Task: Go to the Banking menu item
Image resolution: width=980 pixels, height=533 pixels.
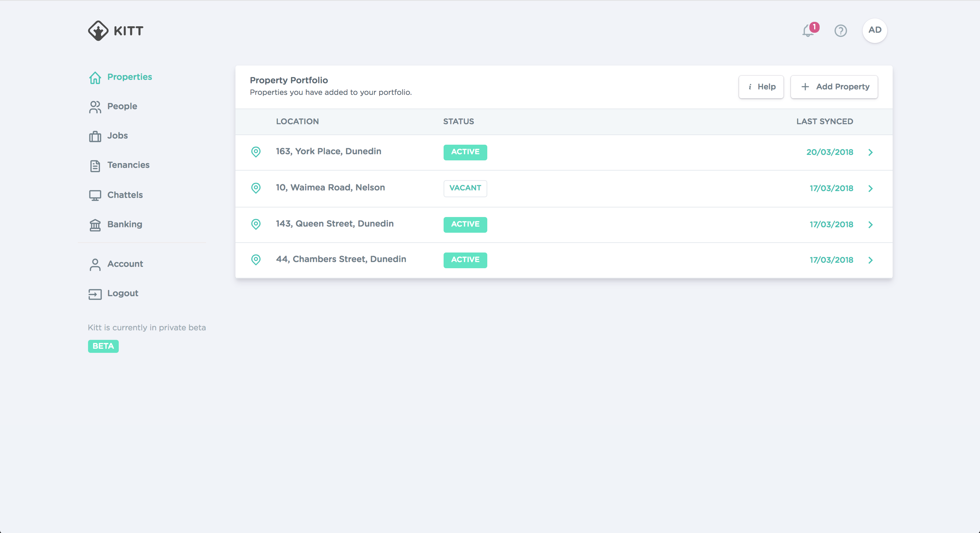Action: point(125,224)
